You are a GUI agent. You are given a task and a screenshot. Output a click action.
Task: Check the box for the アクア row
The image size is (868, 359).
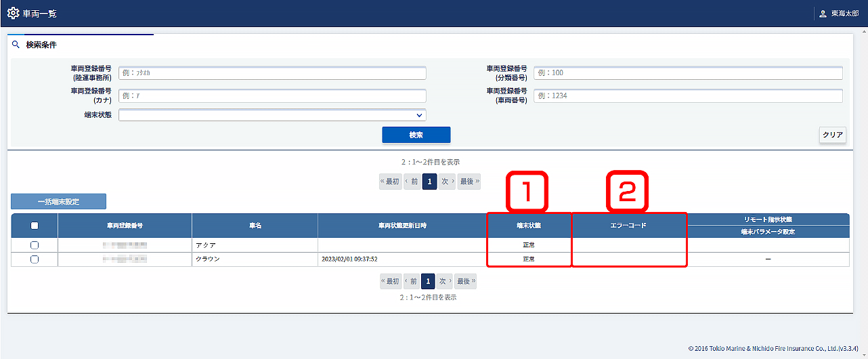click(35, 245)
